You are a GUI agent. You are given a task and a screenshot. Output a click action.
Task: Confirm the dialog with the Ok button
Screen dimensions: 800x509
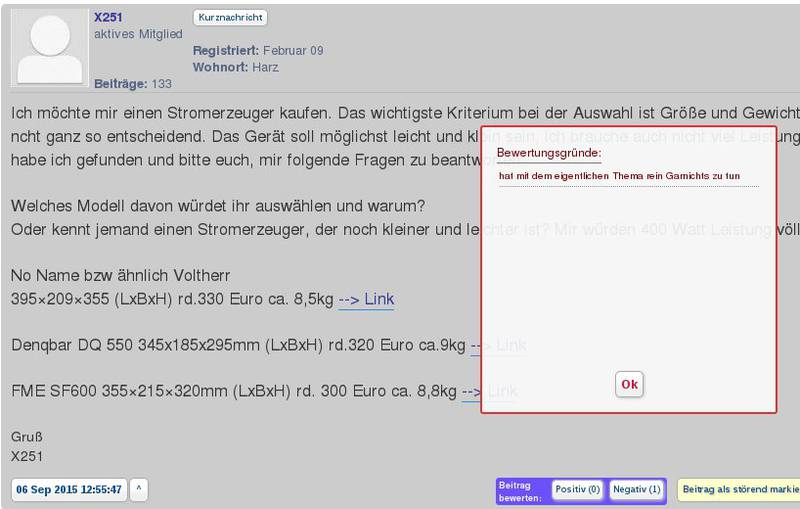(x=629, y=384)
